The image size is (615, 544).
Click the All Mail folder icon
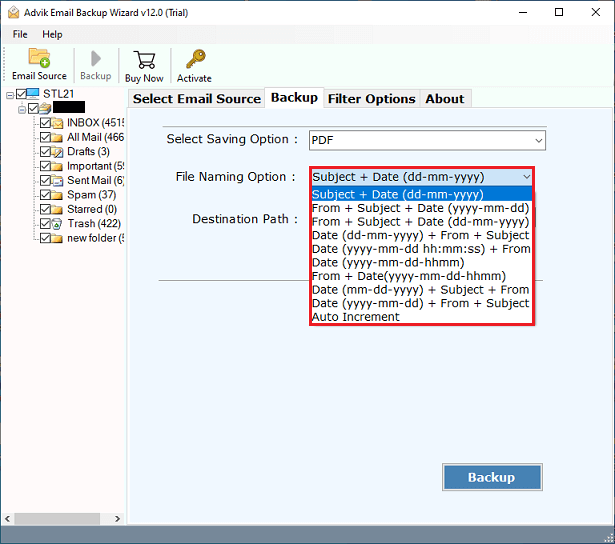pyautogui.click(x=57, y=138)
